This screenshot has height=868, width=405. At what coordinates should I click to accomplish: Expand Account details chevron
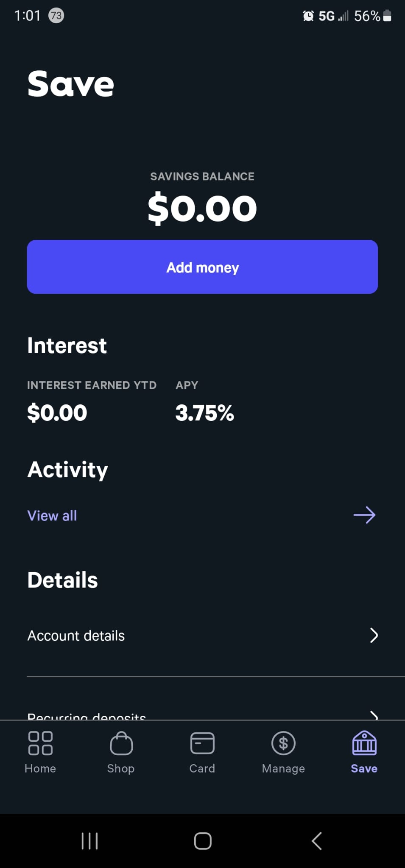[x=374, y=635]
